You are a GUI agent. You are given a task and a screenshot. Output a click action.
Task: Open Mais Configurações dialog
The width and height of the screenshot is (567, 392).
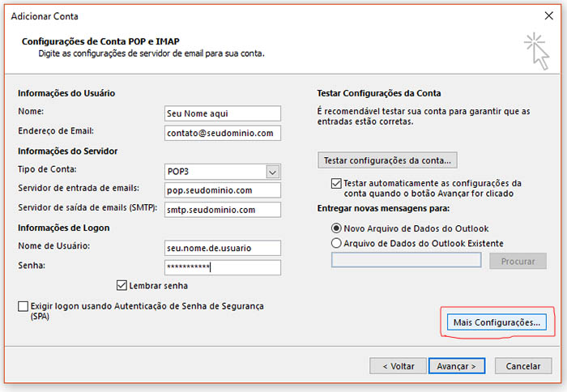[x=497, y=322]
